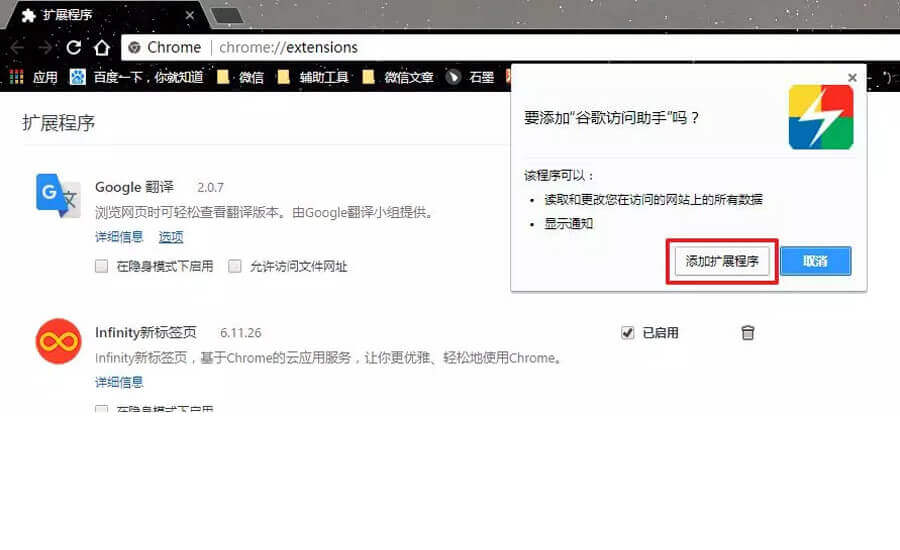Open a new tab button
Viewport: 900px width, 550px height.
[x=227, y=16]
